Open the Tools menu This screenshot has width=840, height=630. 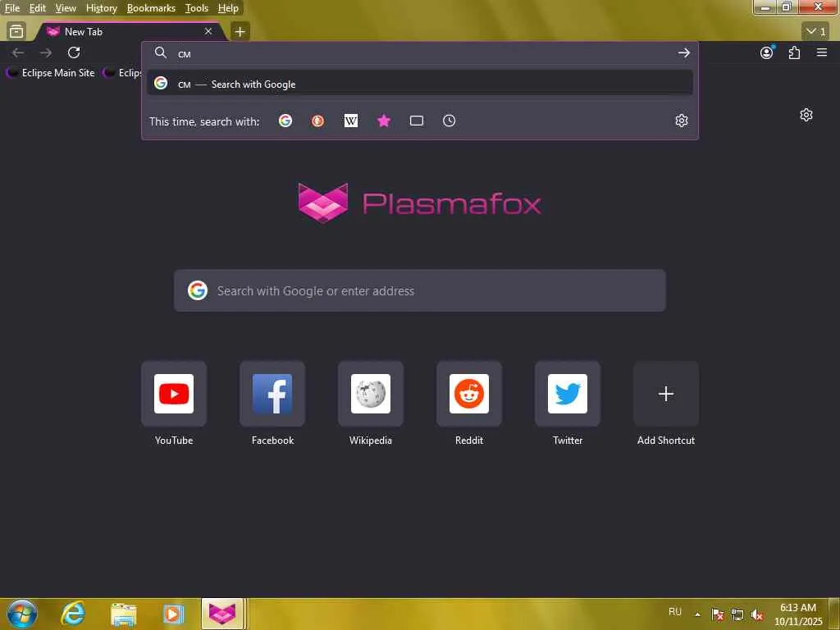pos(197,8)
